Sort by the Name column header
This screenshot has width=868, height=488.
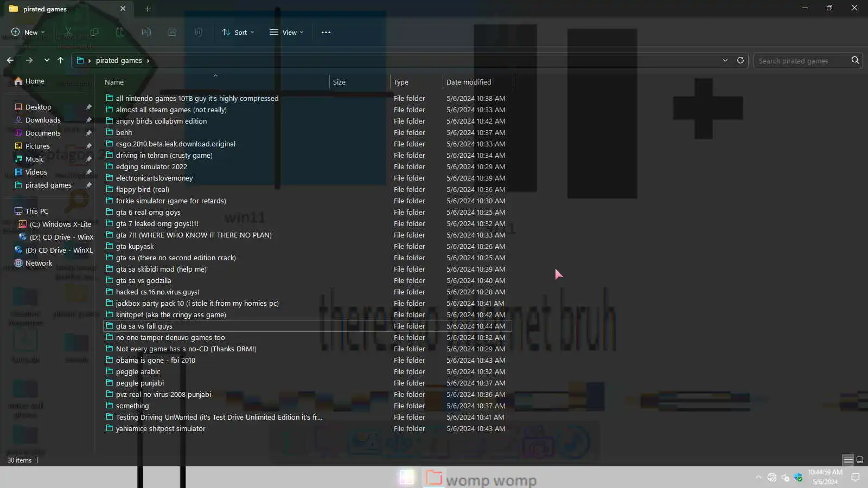click(216, 82)
